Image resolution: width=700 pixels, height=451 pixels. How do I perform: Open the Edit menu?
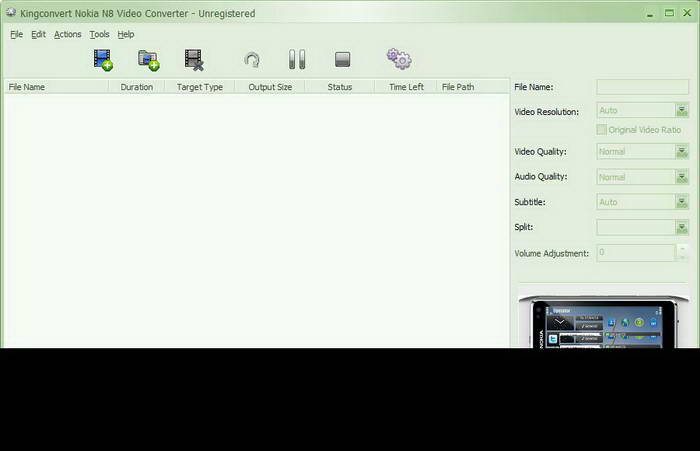[x=38, y=34]
